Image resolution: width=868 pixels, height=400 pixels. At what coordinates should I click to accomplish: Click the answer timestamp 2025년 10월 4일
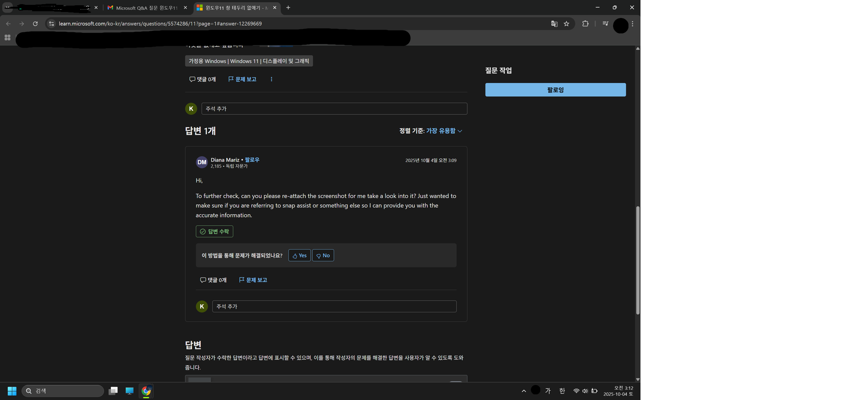[x=431, y=160]
